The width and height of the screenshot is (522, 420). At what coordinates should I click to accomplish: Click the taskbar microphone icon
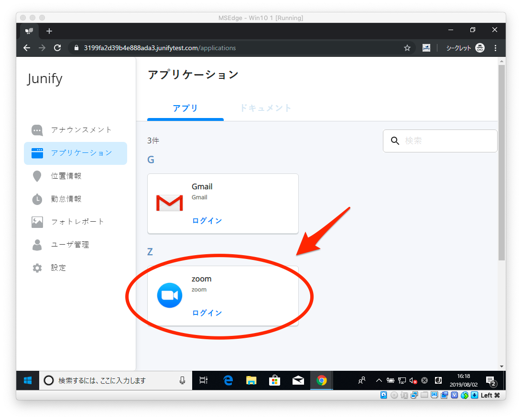[x=182, y=380]
